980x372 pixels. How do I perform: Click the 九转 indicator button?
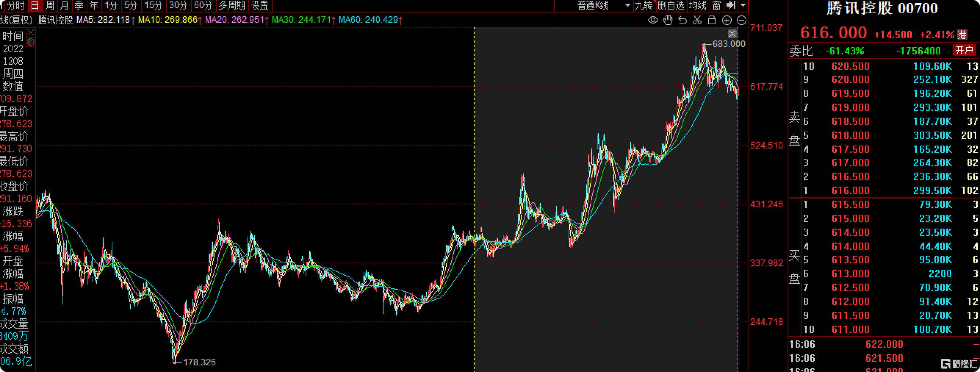pyautogui.click(x=643, y=6)
